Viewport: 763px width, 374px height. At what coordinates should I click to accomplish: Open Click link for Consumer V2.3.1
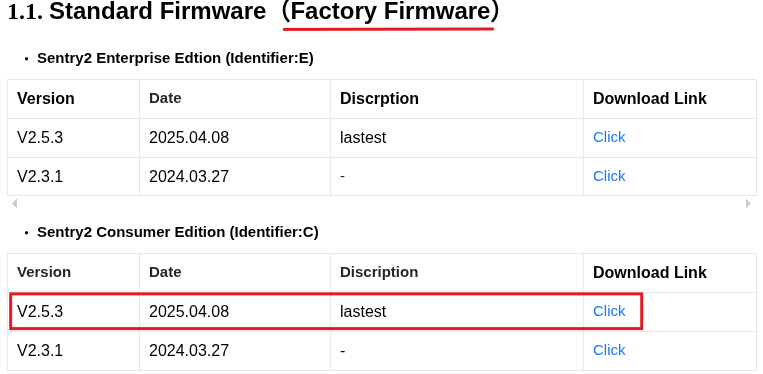[609, 350]
